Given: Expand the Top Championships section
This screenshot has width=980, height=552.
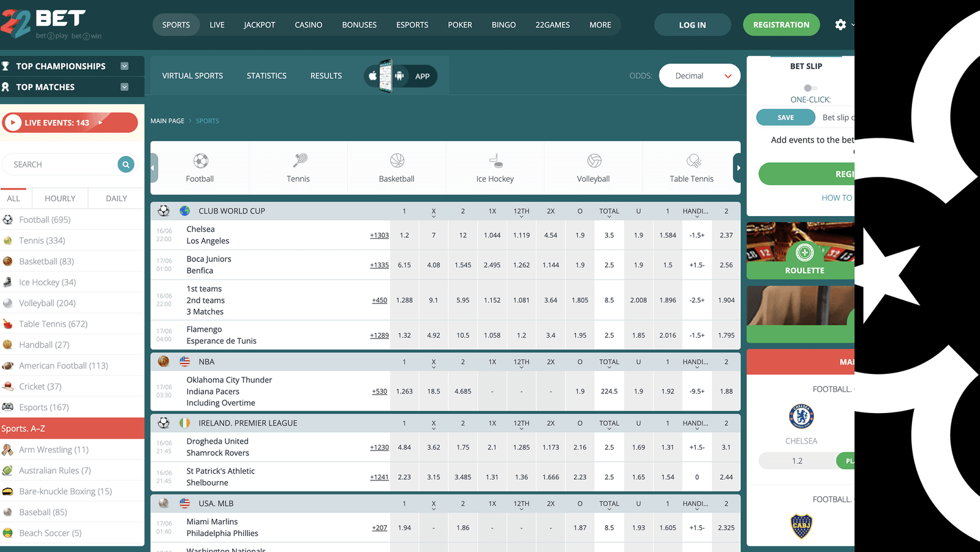Looking at the screenshot, I should coord(124,66).
